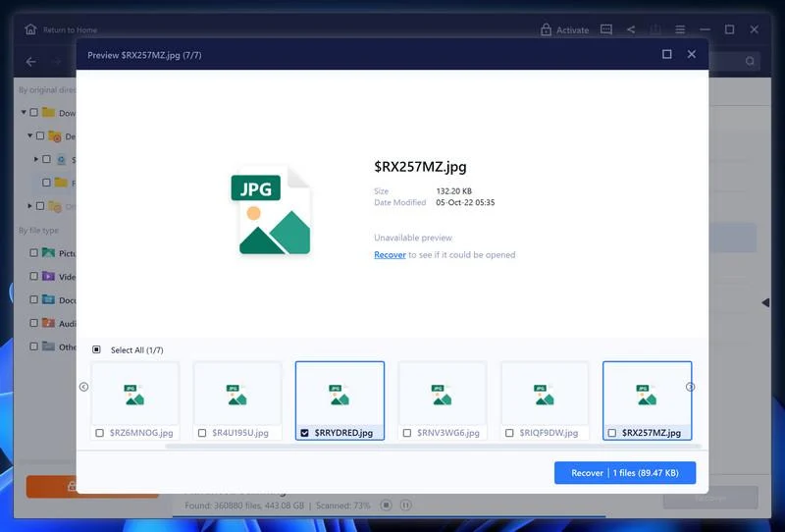Open the Activate lock icon
This screenshot has height=532, width=785.
tap(546, 30)
